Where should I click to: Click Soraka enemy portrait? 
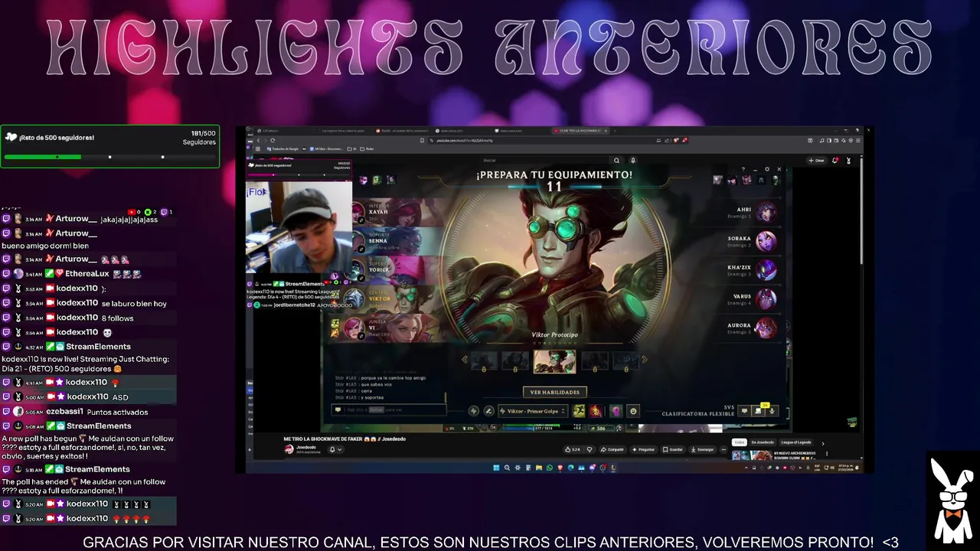tap(766, 241)
